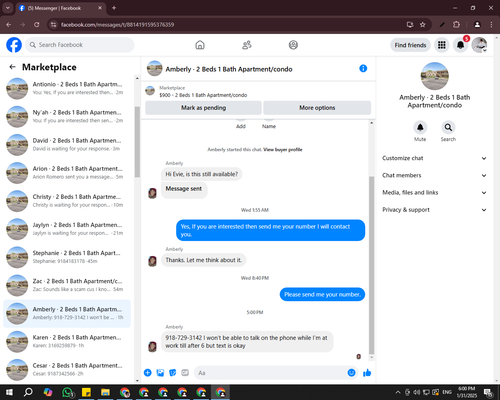Image resolution: width=500 pixels, height=400 pixels.
Task: Focus the Aa message input box
Action: coord(271,373)
